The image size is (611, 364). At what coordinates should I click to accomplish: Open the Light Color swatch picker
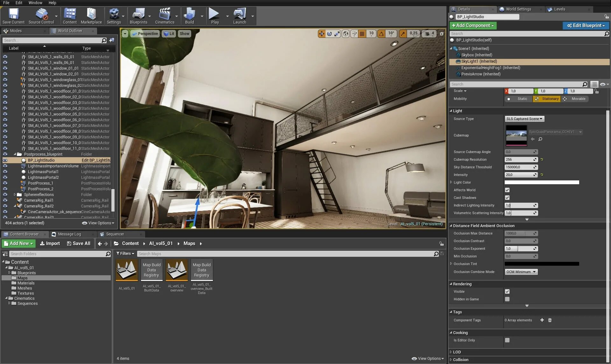click(542, 182)
